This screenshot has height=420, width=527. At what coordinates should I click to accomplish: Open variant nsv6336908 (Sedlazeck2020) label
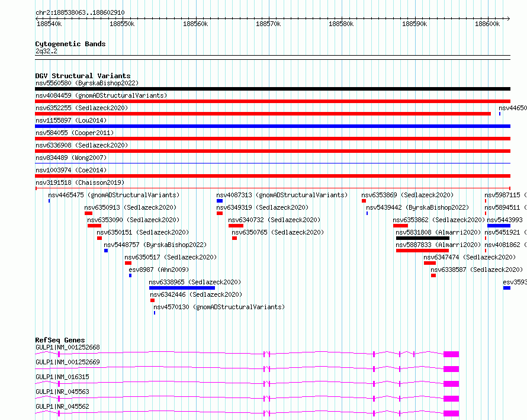point(82,145)
